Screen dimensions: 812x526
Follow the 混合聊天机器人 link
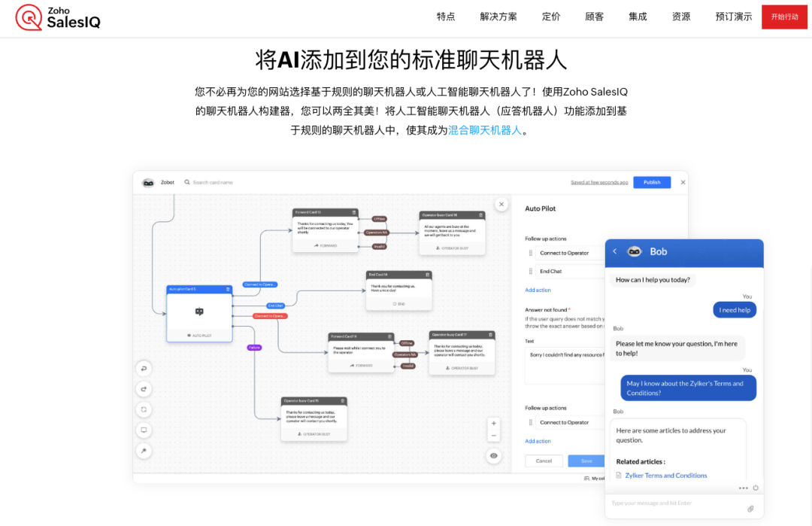[x=485, y=130]
